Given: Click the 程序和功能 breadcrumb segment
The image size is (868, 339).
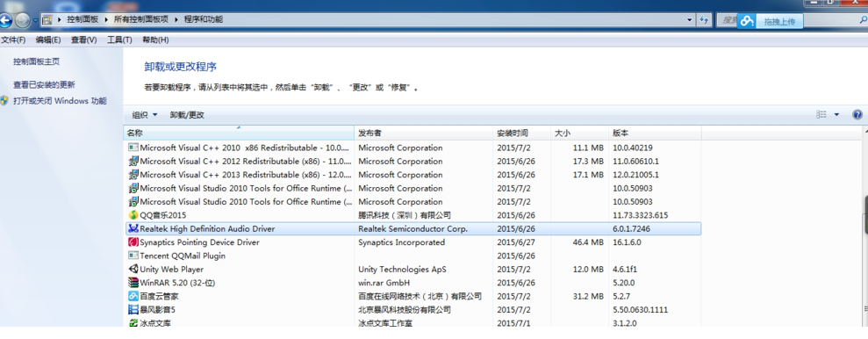Looking at the screenshot, I should point(203,19).
